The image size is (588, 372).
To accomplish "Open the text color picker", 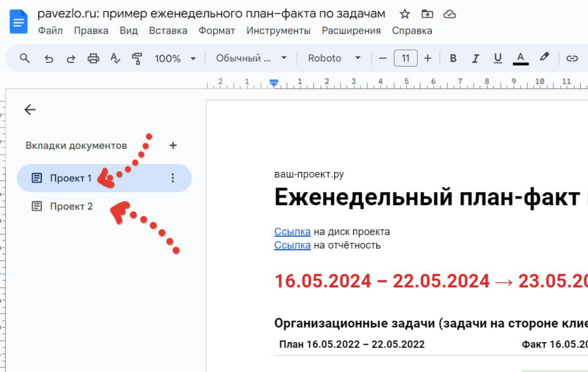I will point(520,59).
